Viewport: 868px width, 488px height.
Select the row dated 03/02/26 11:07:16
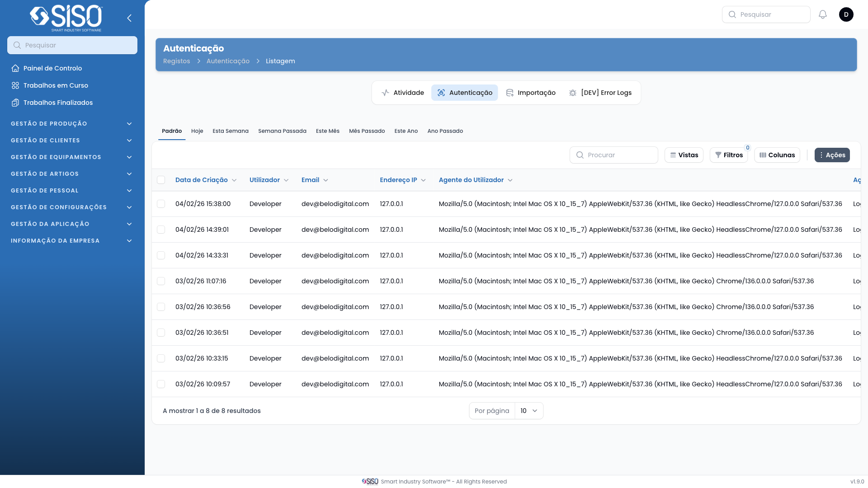pos(161,281)
